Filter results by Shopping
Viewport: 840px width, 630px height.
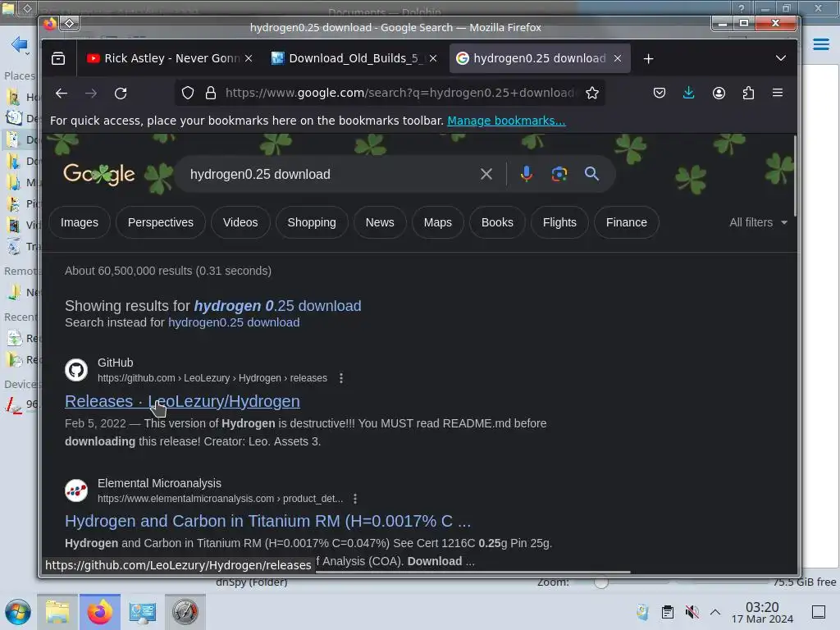[312, 222]
